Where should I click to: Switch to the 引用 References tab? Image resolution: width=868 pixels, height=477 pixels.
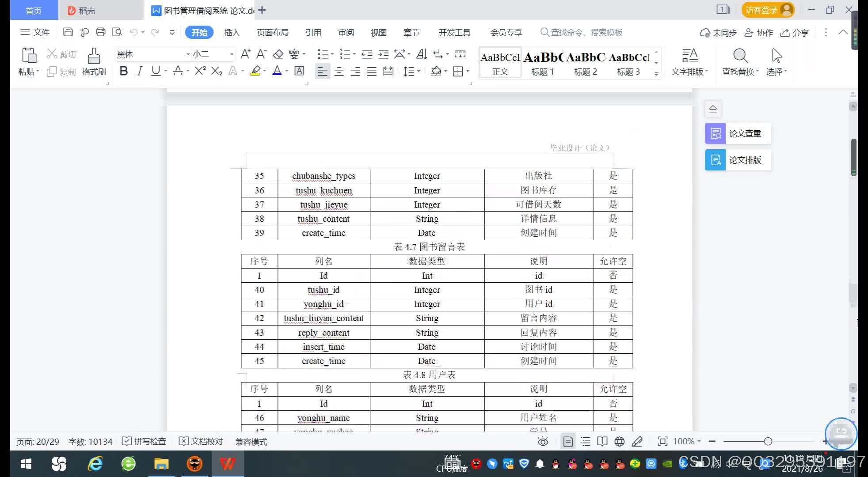pyautogui.click(x=313, y=32)
